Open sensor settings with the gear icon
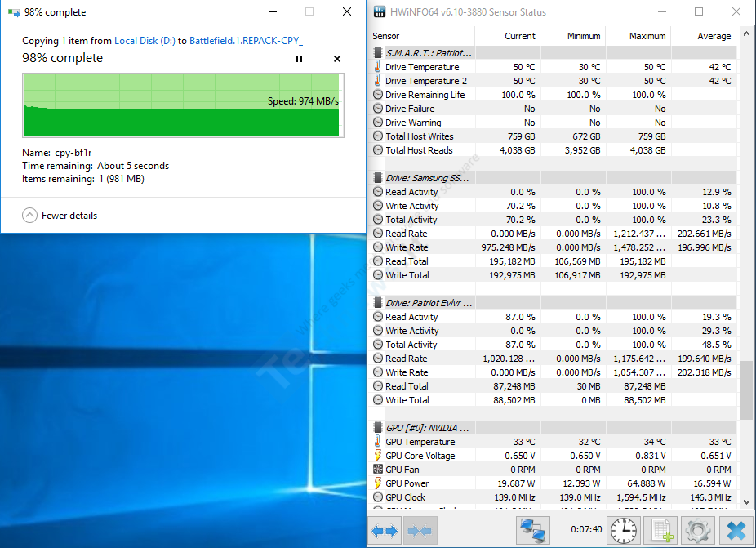 click(x=698, y=531)
